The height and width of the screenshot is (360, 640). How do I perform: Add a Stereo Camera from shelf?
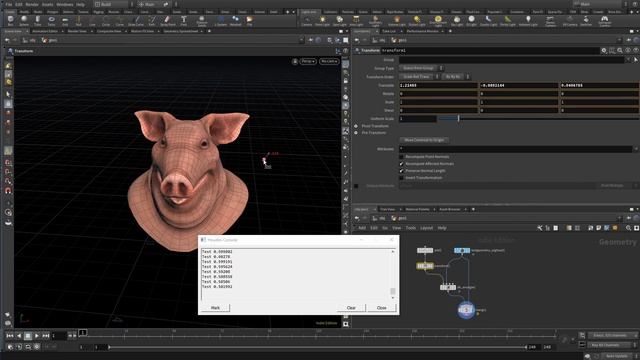click(551, 20)
